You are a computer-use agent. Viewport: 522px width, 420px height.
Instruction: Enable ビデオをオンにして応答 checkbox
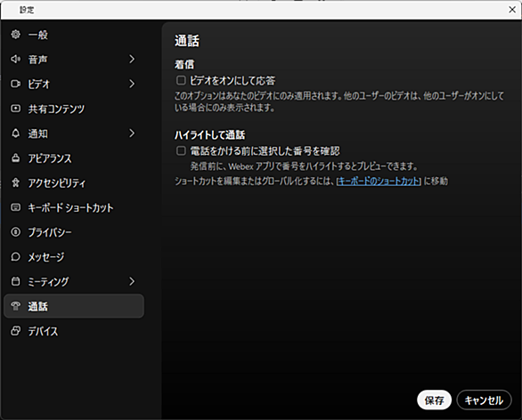[181, 80]
